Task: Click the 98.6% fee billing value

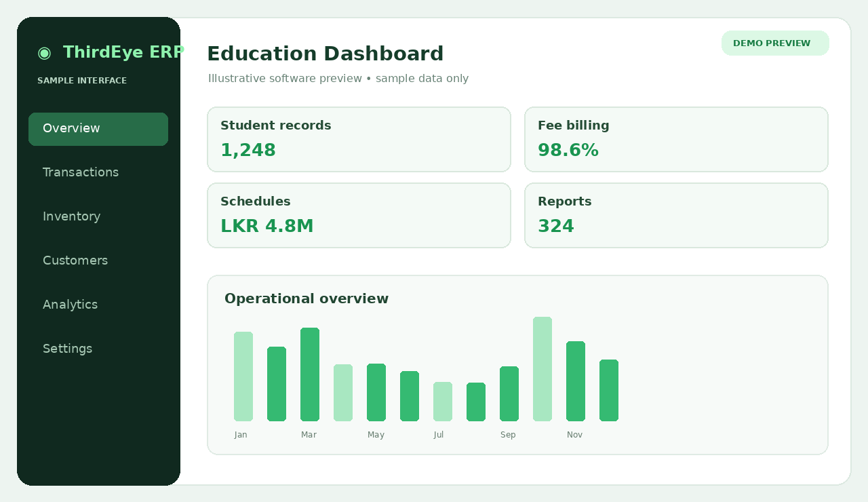Action: click(x=568, y=151)
